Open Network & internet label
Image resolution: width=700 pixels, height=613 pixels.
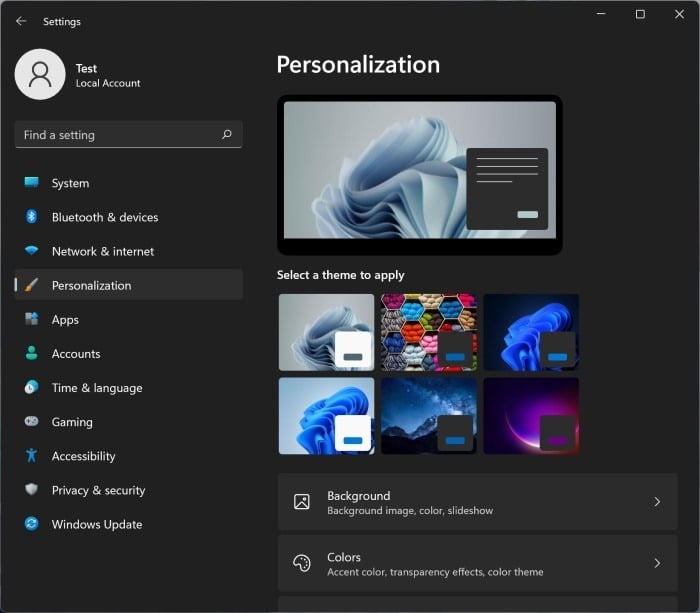point(103,251)
